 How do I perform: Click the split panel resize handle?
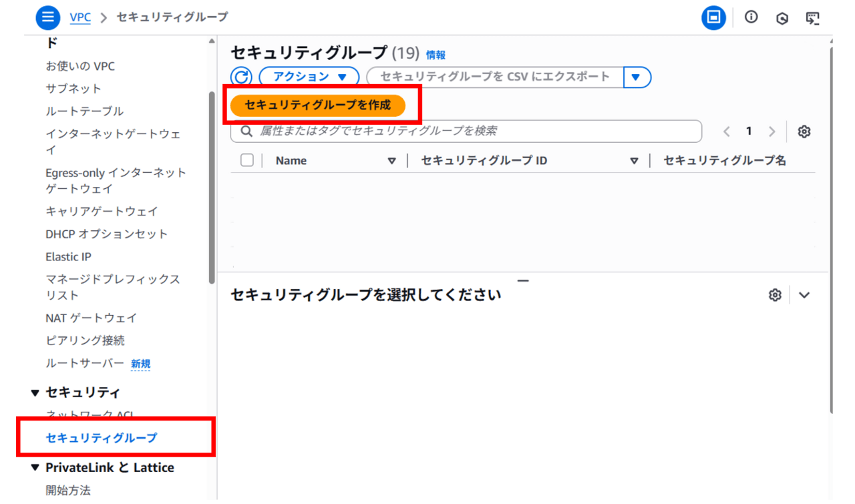click(x=523, y=281)
